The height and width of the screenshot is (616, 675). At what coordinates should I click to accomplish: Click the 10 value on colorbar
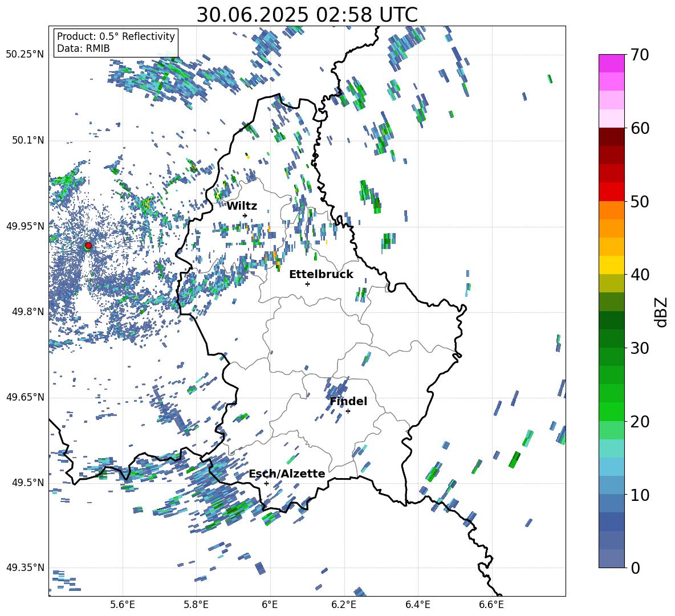pos(640,495)
